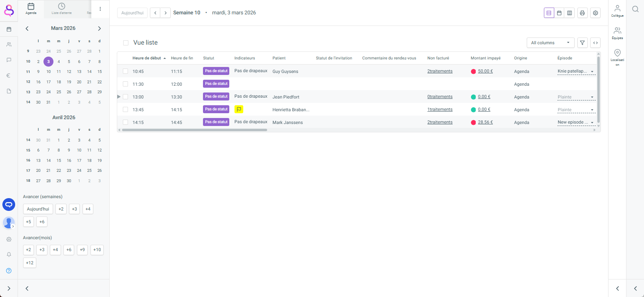The height and width of the screenshot is (297, 644).
Task: Open the search magnifier icon
Action: [635, 9]
